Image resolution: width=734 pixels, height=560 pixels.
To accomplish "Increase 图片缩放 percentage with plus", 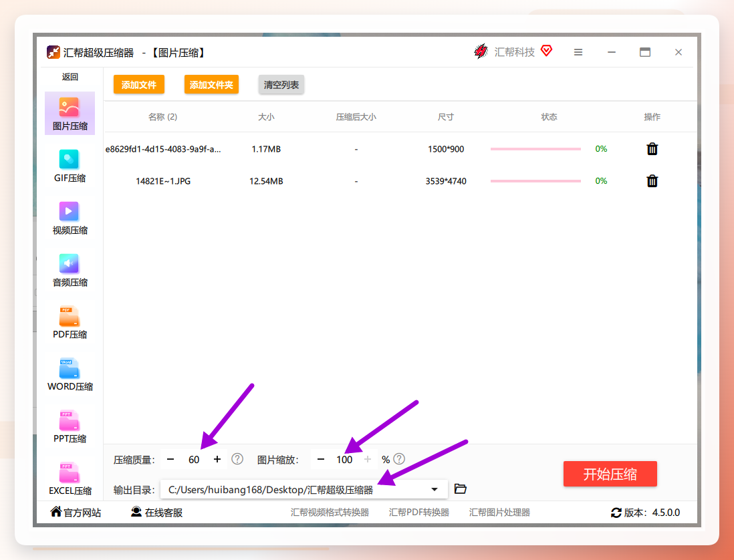I will 368,459.
